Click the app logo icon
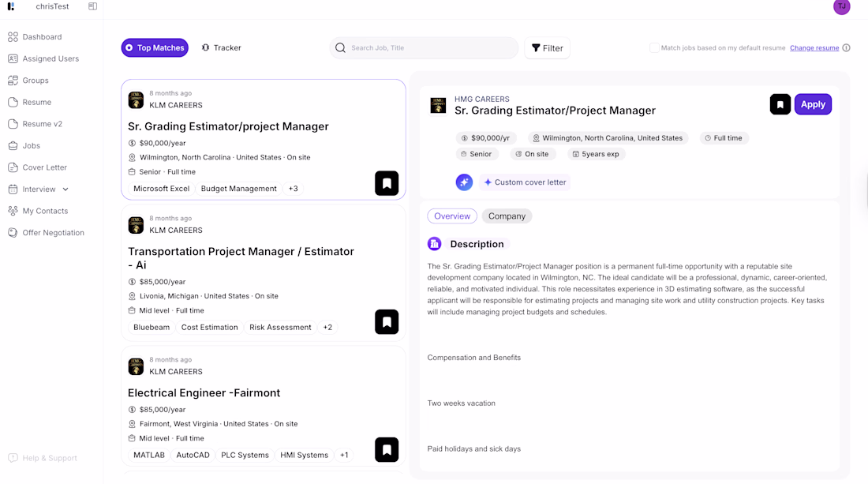 point(11,6)
